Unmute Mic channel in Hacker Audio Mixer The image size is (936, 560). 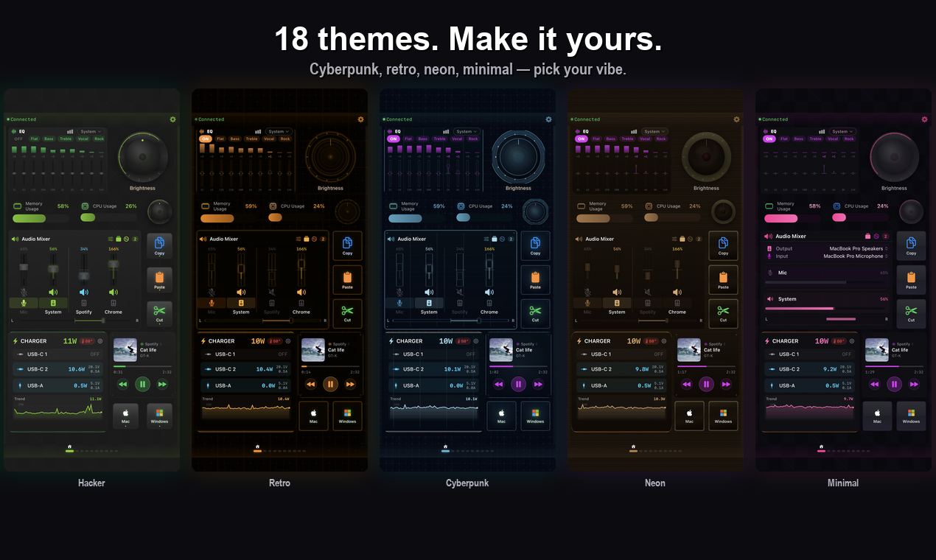click(x=24, y=293)
